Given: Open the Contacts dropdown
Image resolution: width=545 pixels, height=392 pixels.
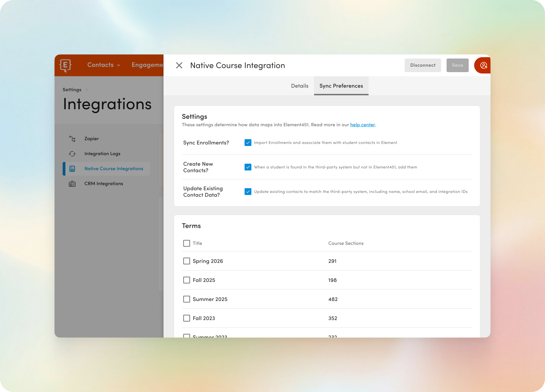Looking at the screenshot, I should tap(103, 65).
